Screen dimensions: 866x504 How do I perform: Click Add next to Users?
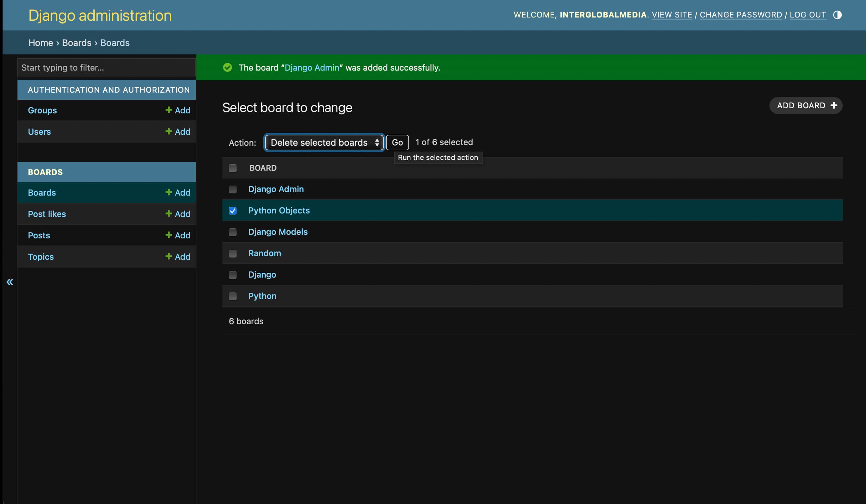click(178, 132)
